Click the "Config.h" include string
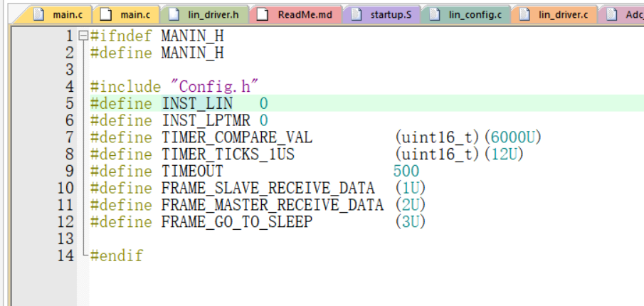Image resolution: width=644 pixels, height=306 pixels. click(215, 87)
